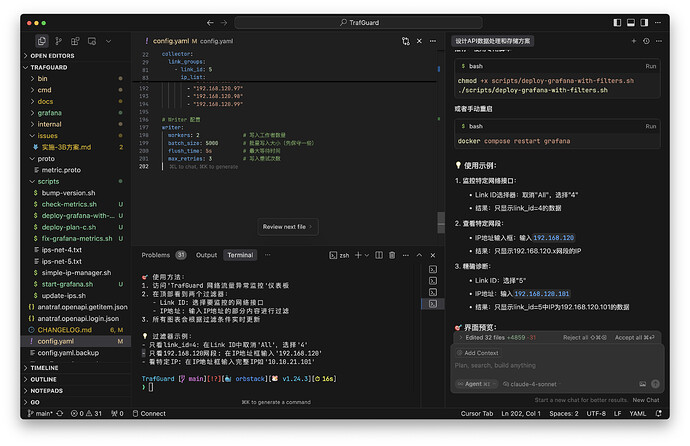Change language mode YAML in status bar

(638, 413)
